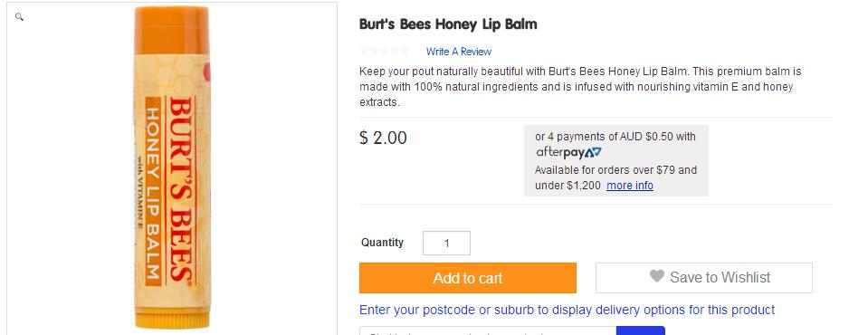868x335 pixels.
Task: Focus the Quantity input box
Action: tap(447, 243)
